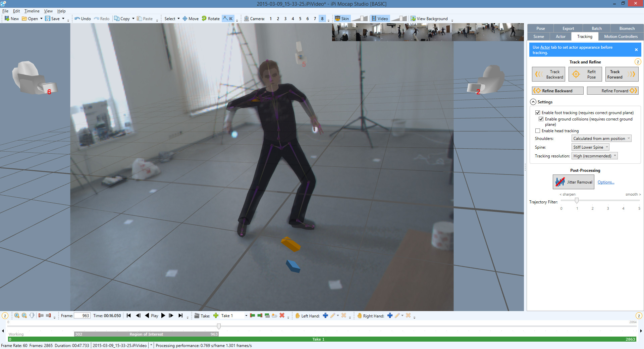
Task: Toggle the IK tool button
Action: pyautogui.click(x=228, y=18)
